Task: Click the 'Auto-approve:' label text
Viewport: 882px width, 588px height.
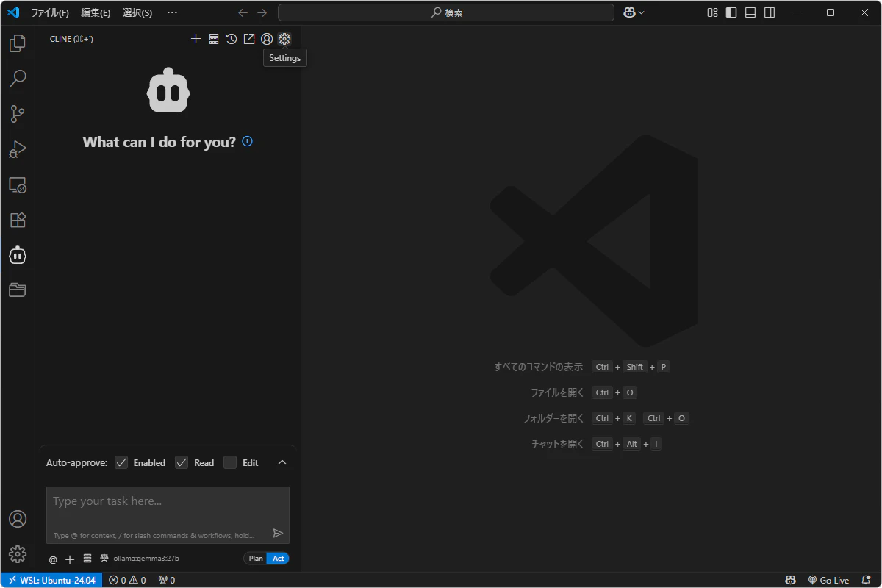Action: (x=76, y=463)
